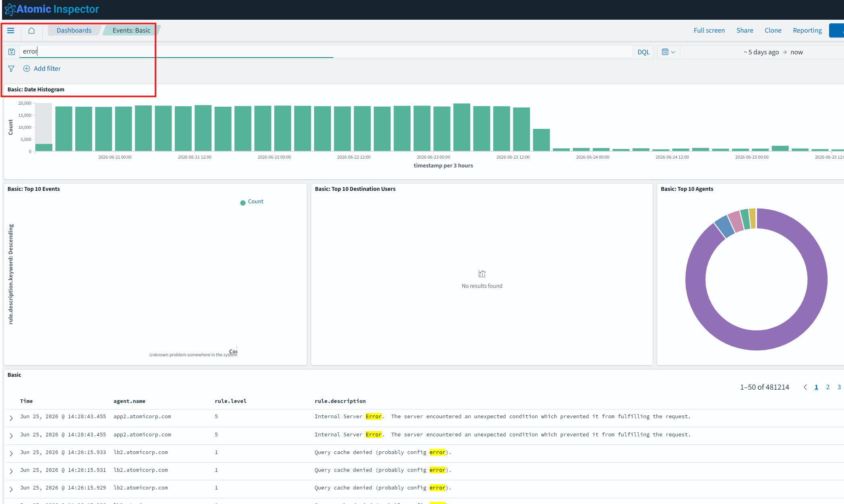Open the hamburger navigation menu
The width and height of the screenshot is (844, 504).
pos(11,31)
